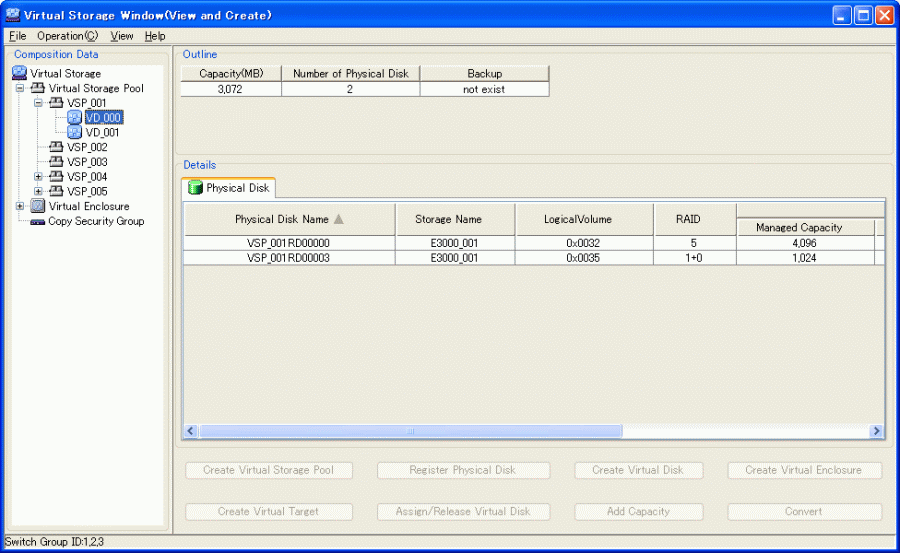Expand the Virtual Enclosure node

pyautogui.click(x=20, y=206)
